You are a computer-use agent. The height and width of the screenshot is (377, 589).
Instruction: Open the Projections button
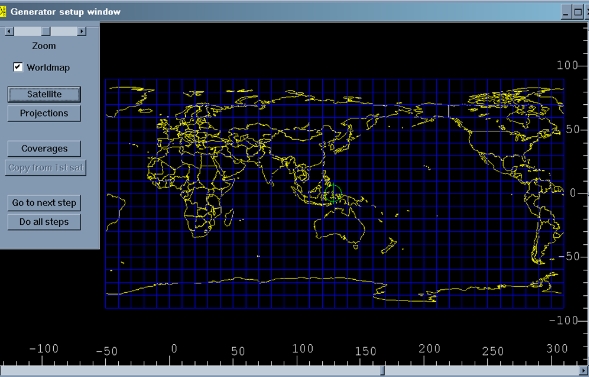[44, 113]
